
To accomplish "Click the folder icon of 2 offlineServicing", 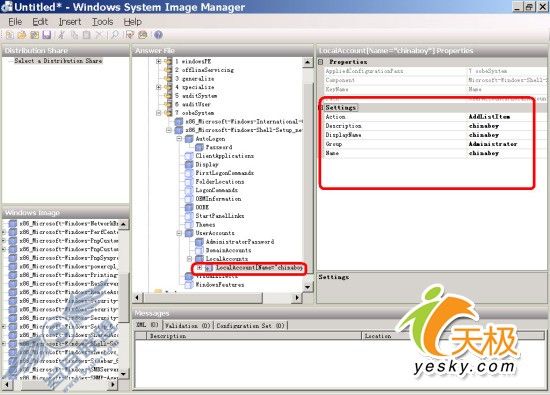I will pos(168,70).
